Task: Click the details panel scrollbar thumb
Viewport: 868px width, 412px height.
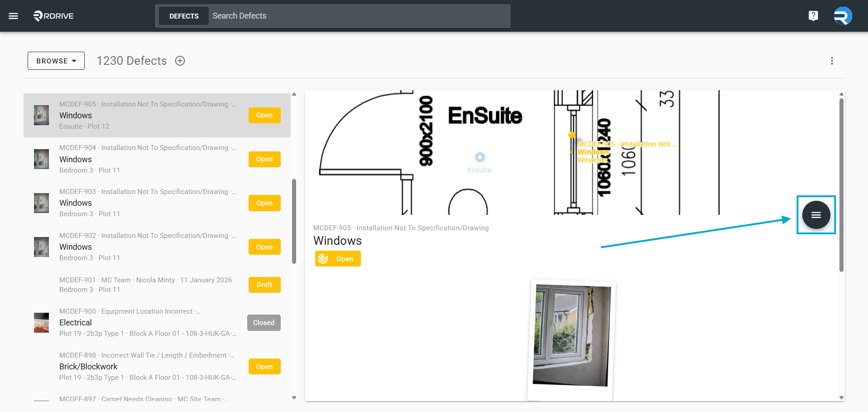Action: pyautogui.click(x=841, y=185)
